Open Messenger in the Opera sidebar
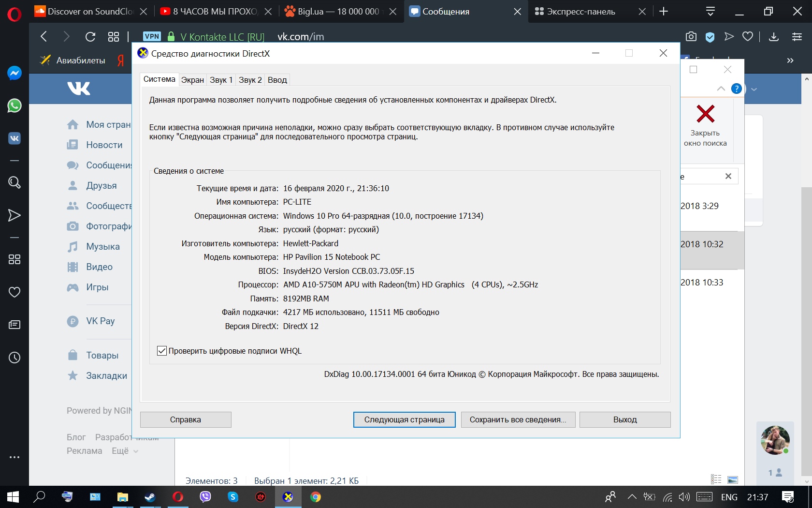The image size is (812, 508). [14, 73]
